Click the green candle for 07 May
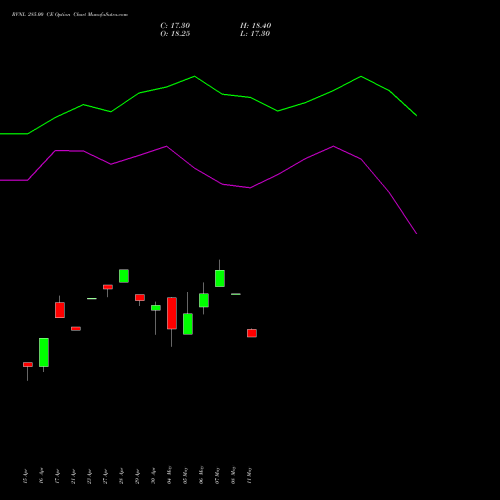Viewport: 500px width, 500px height. 220,278
